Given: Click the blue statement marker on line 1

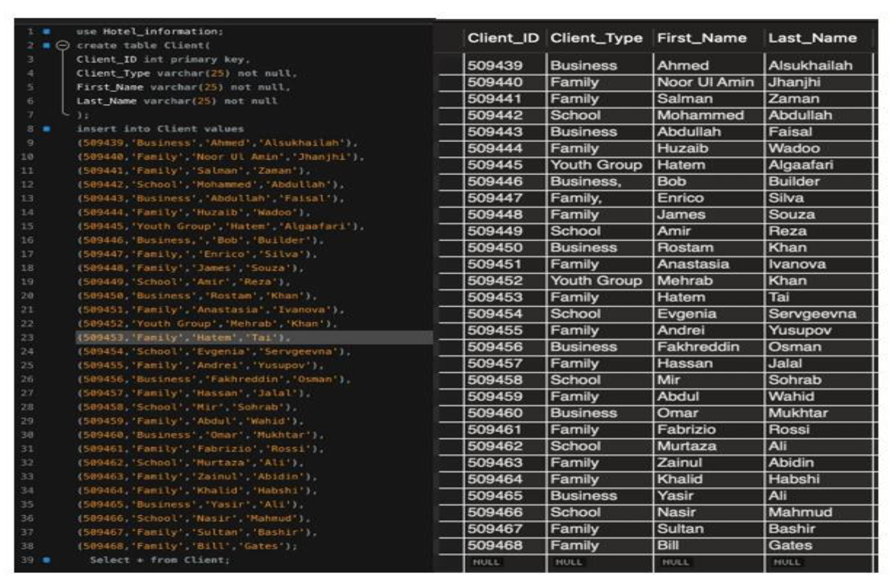Looking at the screenshot, I should 47,32.
